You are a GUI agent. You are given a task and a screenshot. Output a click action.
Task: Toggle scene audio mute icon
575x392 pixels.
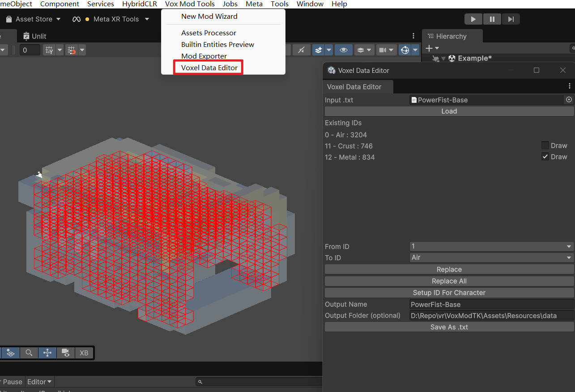pos(301,50)
